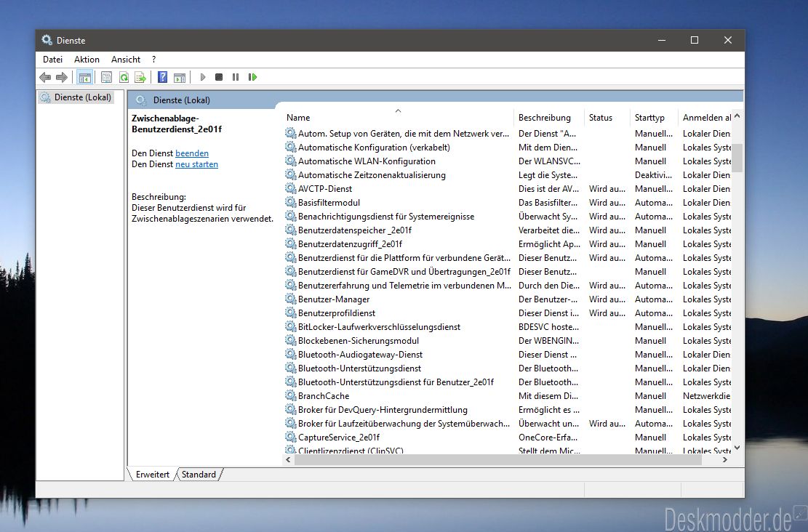Restart the service with the toolbar restart icon
The height and width of the screenshot is (532, 808).
[252, 77]
